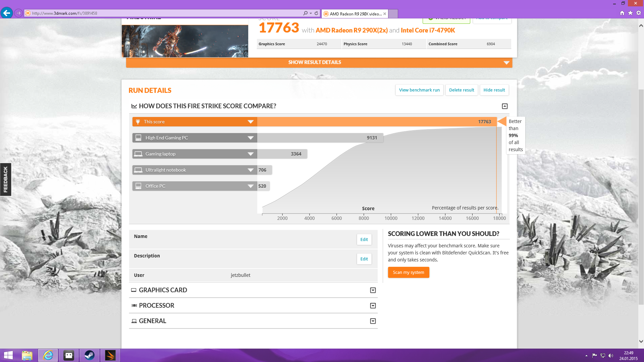
Task: Open the This score dropdown
Action: pyautogui.click(x=250, y=122)
